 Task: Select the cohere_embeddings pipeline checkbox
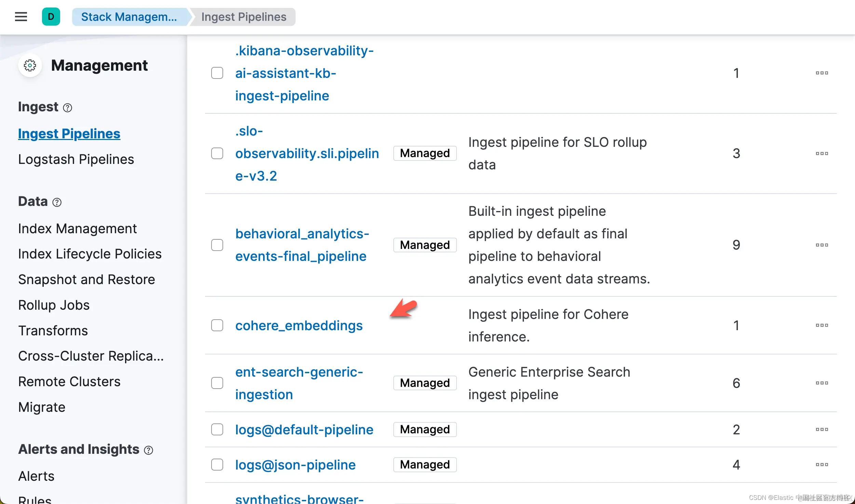point(217,325)
